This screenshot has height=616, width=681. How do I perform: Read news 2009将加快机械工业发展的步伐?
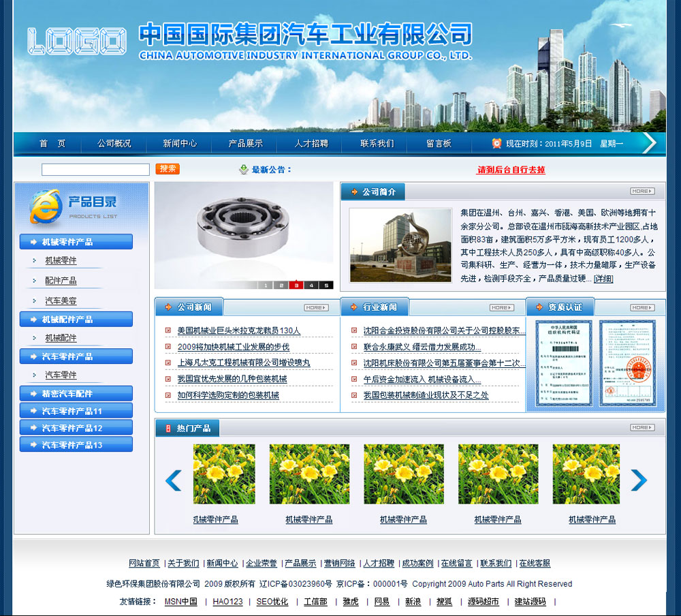[x=233, y=347]
